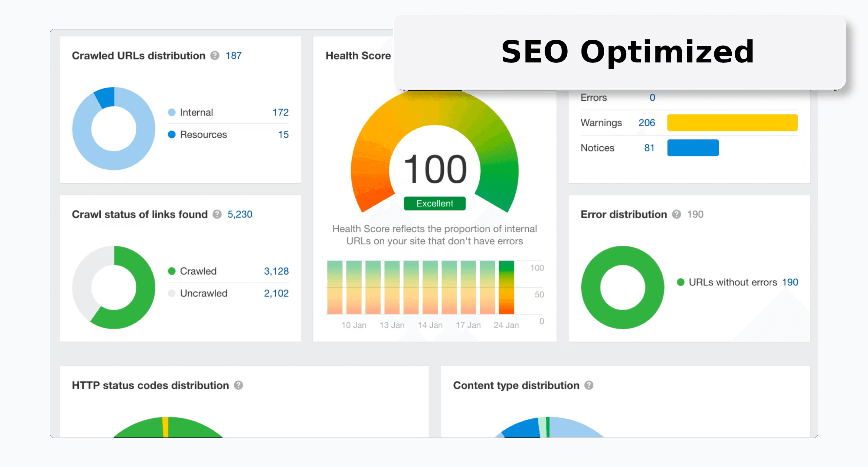Click the Content type distribution help icon
This screenshot has width=868, height=467.
pos(589,385)
